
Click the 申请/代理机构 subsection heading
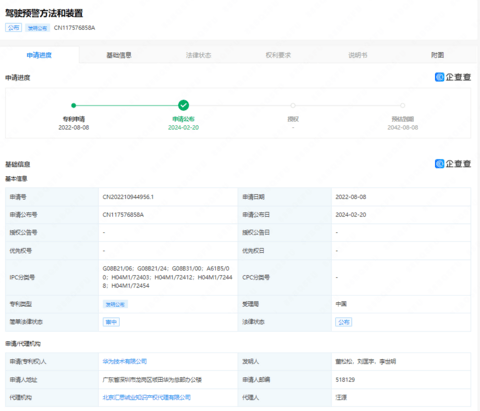(23, 344)
